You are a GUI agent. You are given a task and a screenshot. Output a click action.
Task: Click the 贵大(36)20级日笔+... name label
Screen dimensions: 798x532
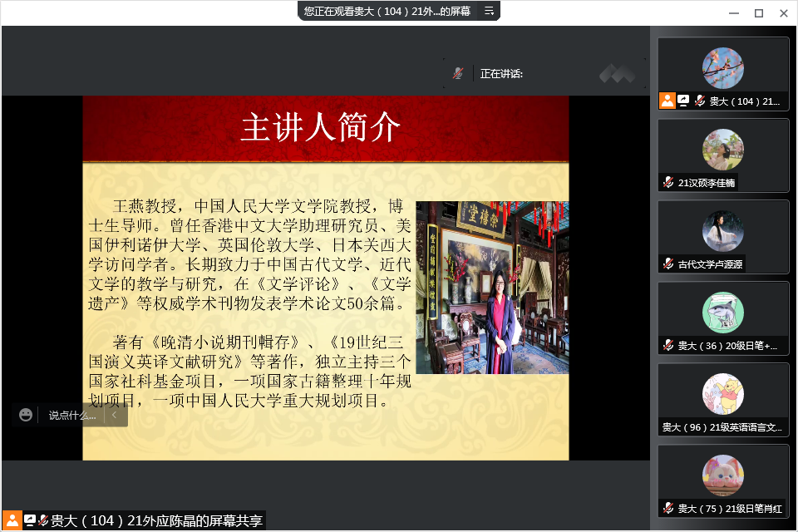[727, 346]
